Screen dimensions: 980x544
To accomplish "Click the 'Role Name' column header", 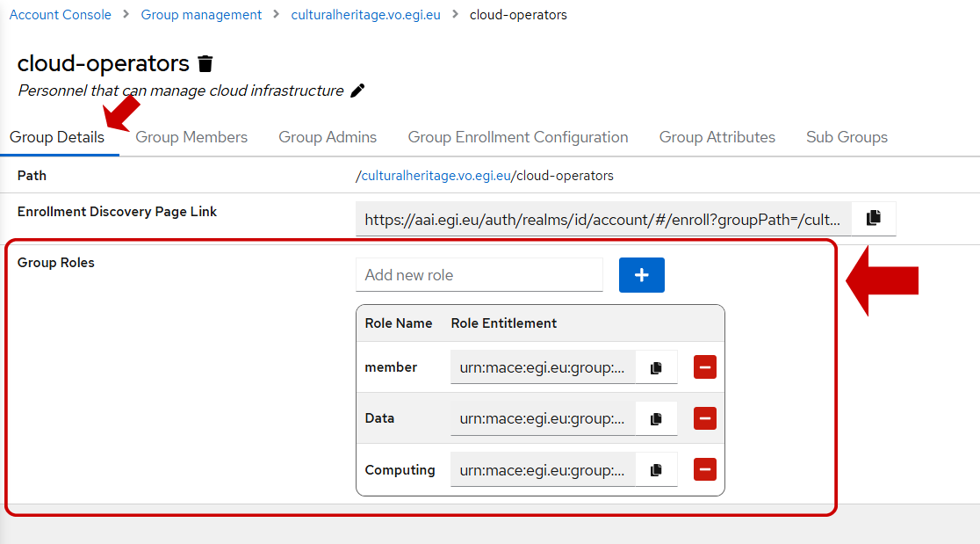I will coord(399,323).
